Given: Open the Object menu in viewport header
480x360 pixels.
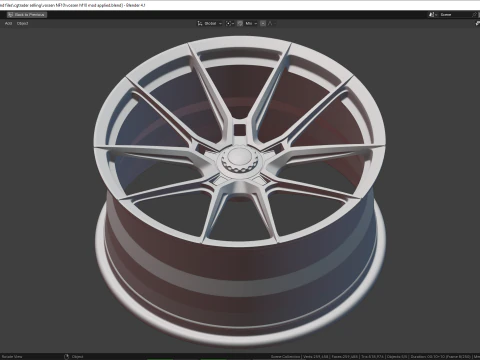Looking at the screenshot, I should click(x=22, y=23).
